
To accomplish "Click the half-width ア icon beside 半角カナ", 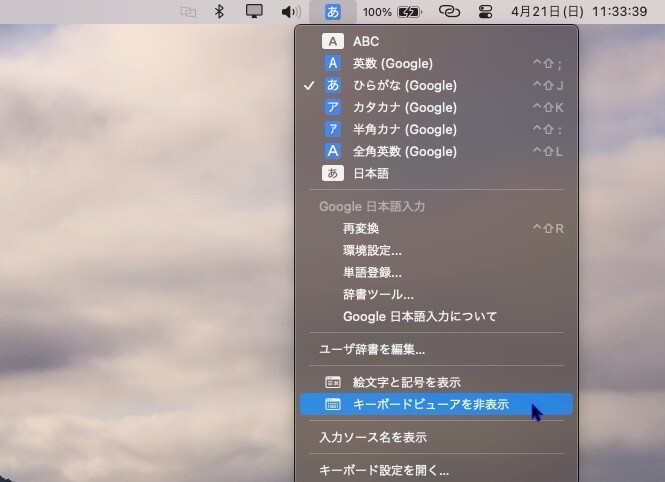I will (333, 129).
